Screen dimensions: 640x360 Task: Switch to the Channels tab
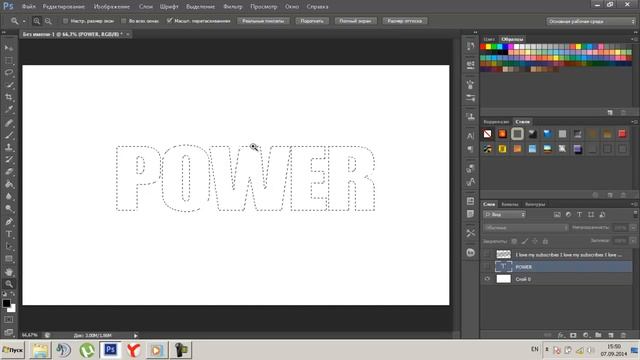(x=510, y=204)
